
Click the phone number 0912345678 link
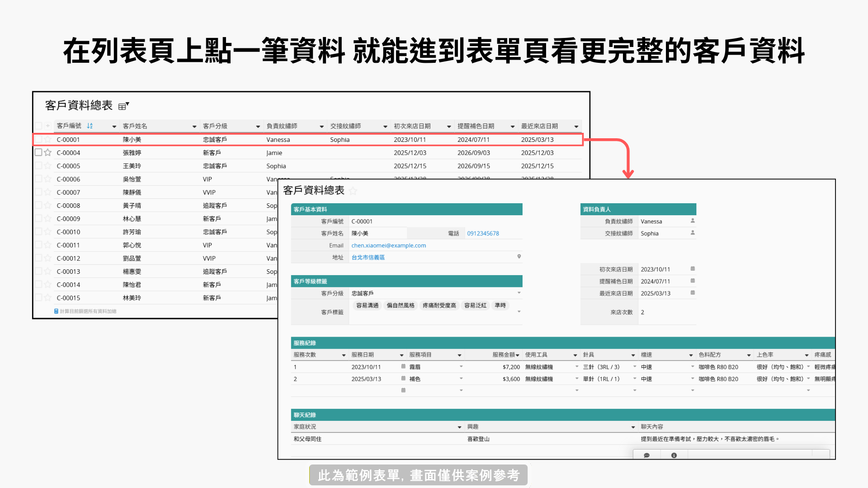(x=483, y=234)
